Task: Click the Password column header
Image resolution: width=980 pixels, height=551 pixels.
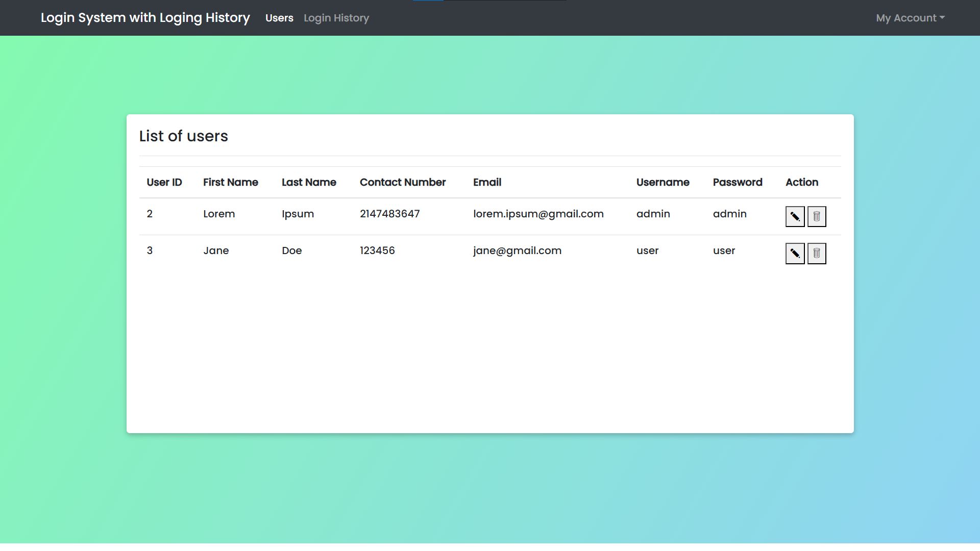Action: (x=737, y=182)
